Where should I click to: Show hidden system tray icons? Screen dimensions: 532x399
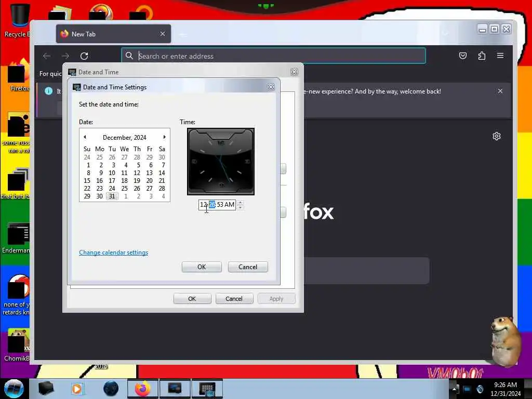pos(454,389)
